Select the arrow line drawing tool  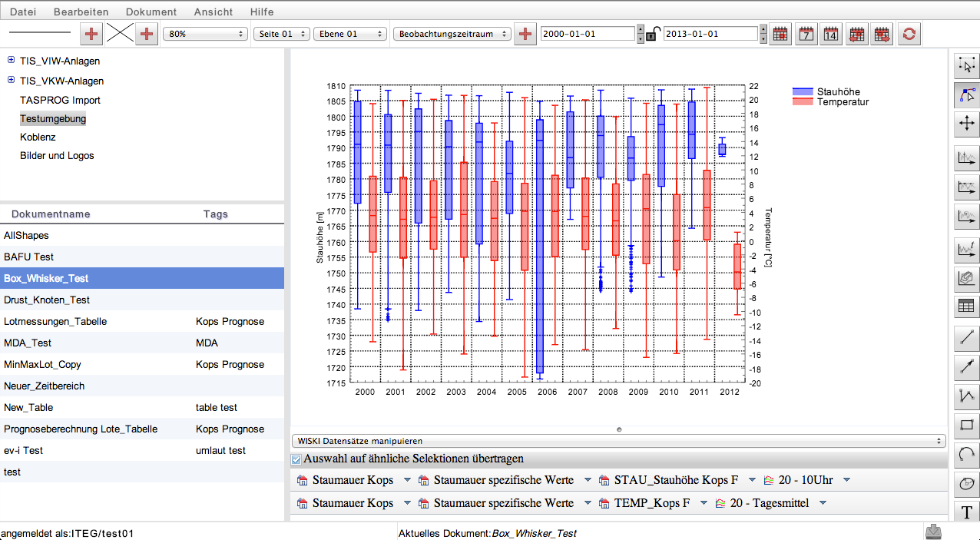966,368
